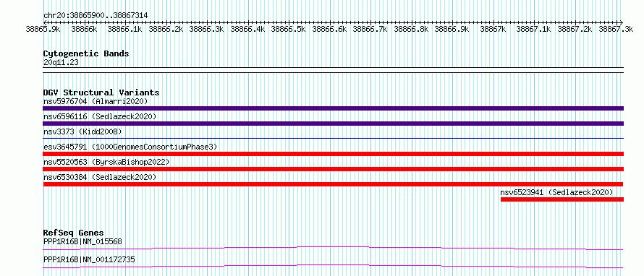Click the nsv5976704 (Almarri2020) variant bar
The image size is (644, 276).
click(x=333, y=108)
